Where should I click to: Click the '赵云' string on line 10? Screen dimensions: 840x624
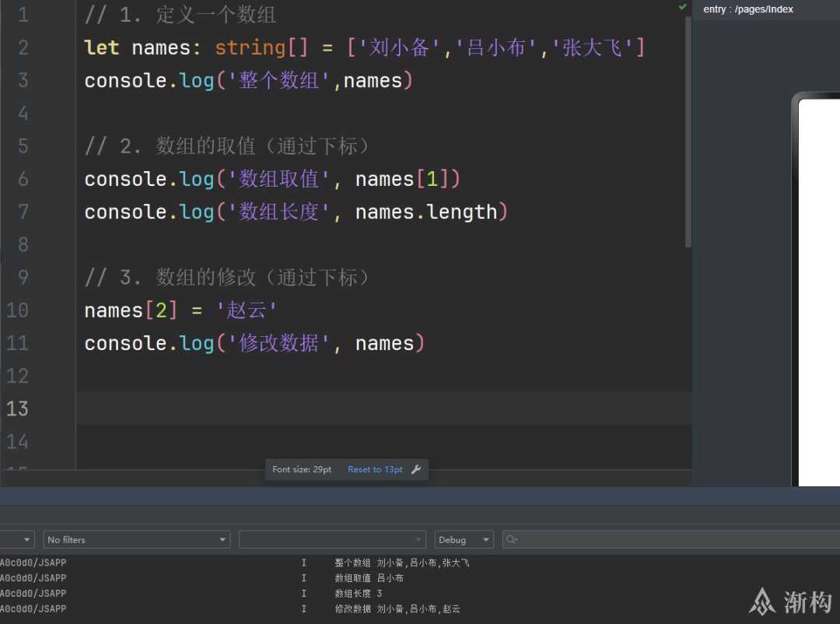point(247,310)
